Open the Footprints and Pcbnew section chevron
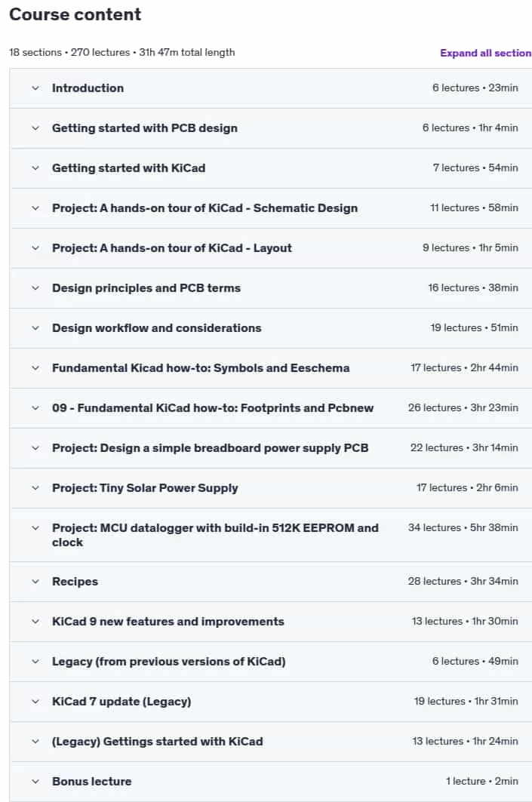The width and height of the screenshot is (532, 802). tap(35, 407)
